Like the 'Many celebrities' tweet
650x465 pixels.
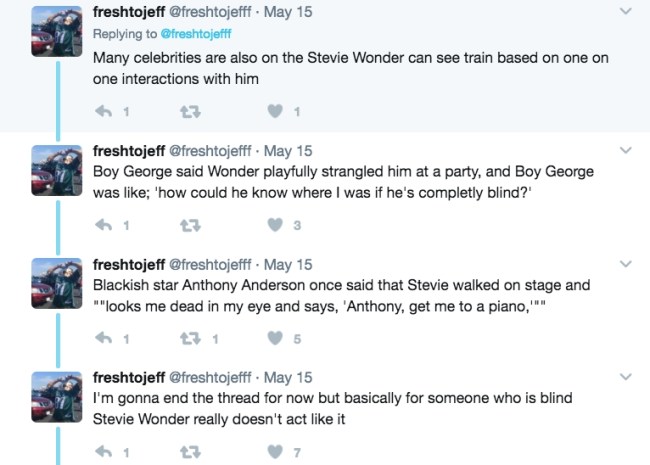(x=276, y=111)
